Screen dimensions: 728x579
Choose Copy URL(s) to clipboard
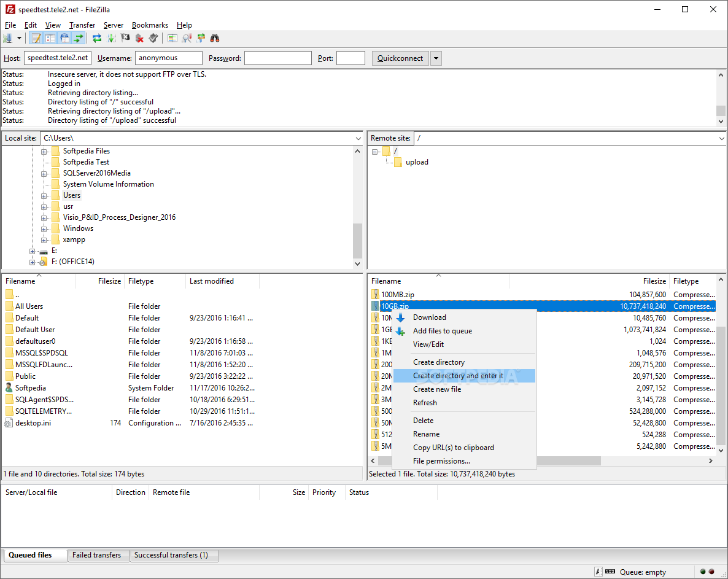[464, 448]
